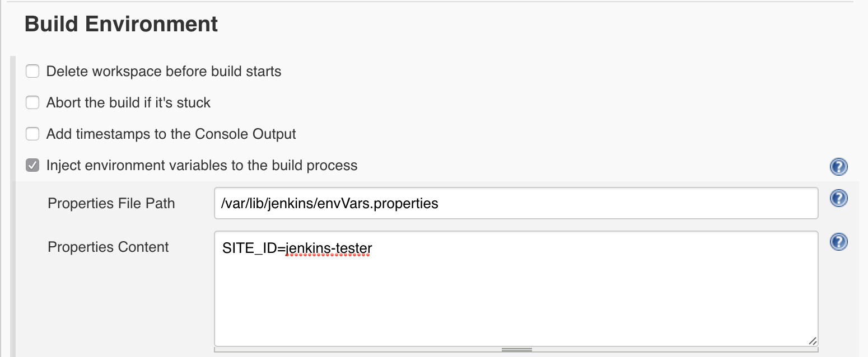This screenshot has width=868, height=357.
Task: Tick the Abort the build checkbox
Action: pos(33,103)
